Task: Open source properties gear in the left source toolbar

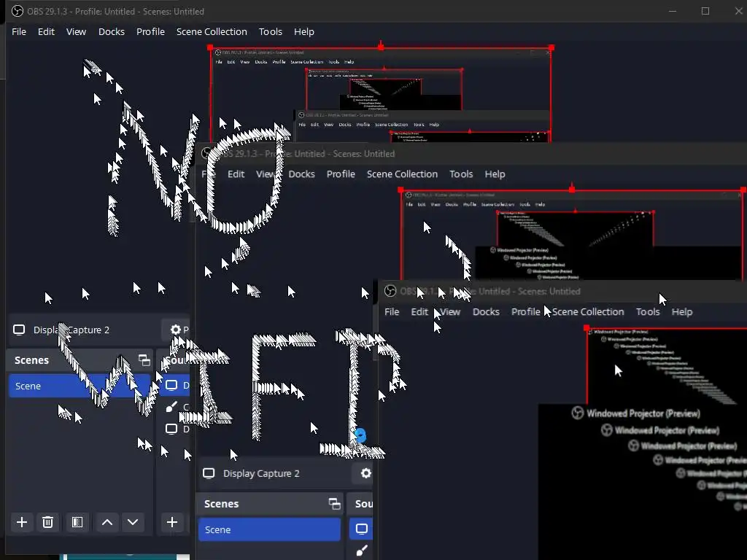Action: 175,330
